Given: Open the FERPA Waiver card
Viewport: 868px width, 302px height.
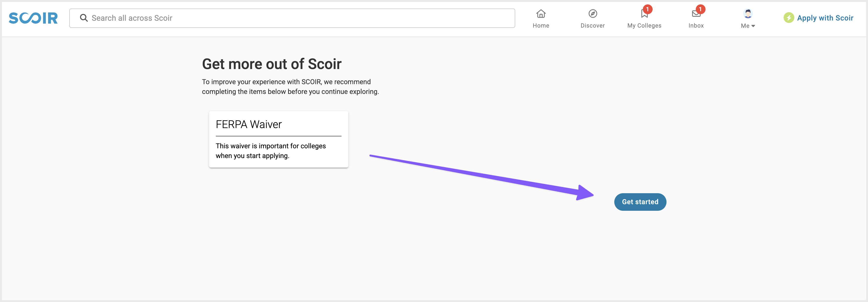Looking at the screenshot, I should coord(278,140).
